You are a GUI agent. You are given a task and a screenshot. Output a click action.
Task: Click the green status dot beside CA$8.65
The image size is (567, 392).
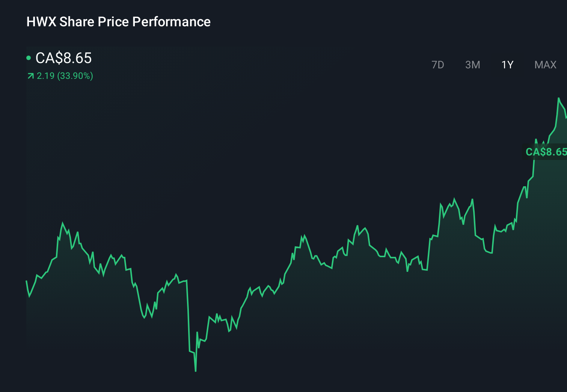29,57
